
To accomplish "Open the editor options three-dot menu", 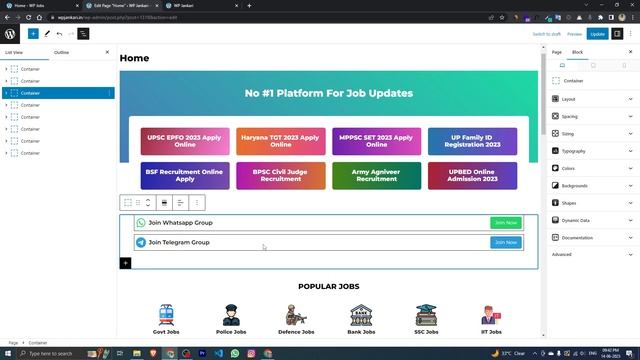I will pos(631,34).
